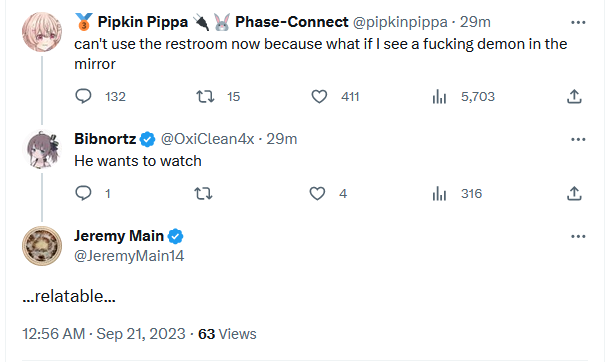Open more options menu for Pipkin Pippa's tweet
This screenshot has width=606, height=362.
[578, 22]
